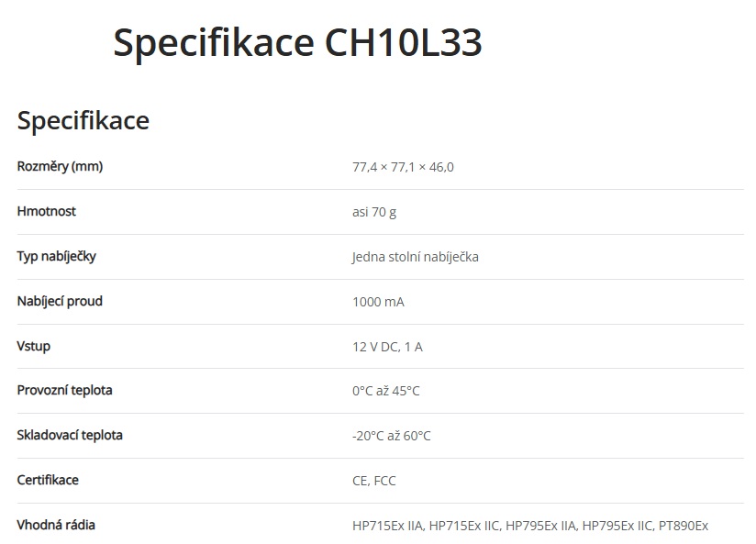The height and width of the screenshot is (544, 756).
Task: Click the compatible radios list starting HP715Ex IIA
Action: (x=529, y=526)
